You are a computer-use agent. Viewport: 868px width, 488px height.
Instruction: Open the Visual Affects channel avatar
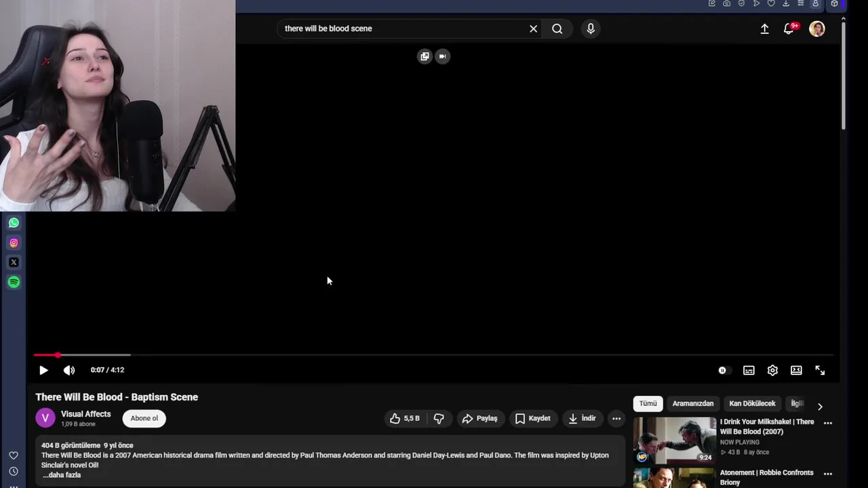(x=45, y=418)
